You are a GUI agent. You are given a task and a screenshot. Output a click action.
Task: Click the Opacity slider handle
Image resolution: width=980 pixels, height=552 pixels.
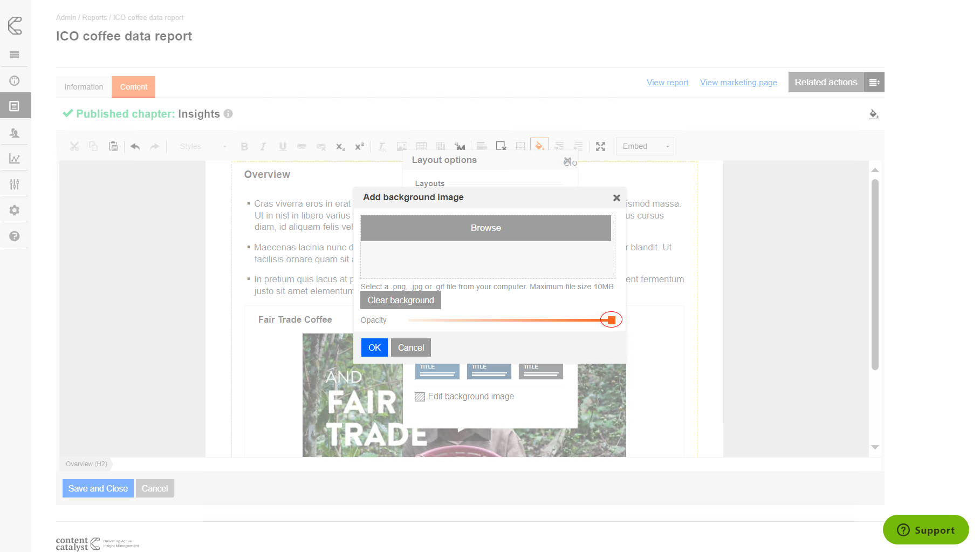(x=611, y=320)
